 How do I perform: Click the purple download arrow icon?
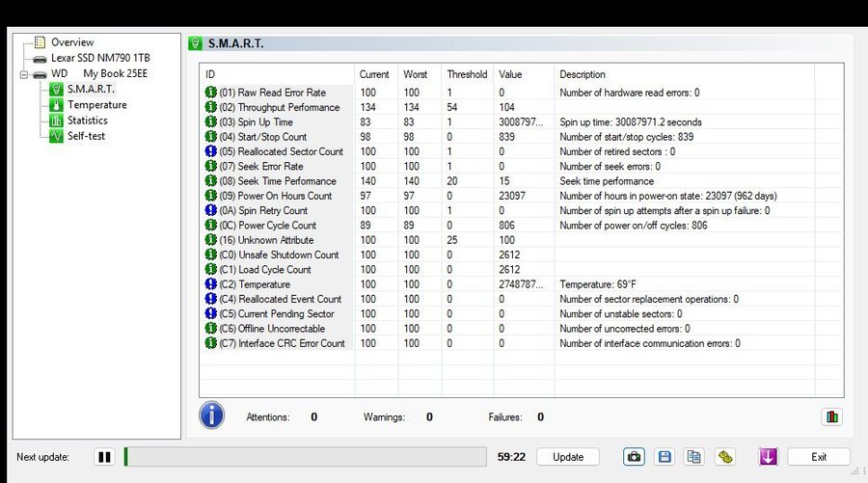pyautogui.click(x=768, y=457)
